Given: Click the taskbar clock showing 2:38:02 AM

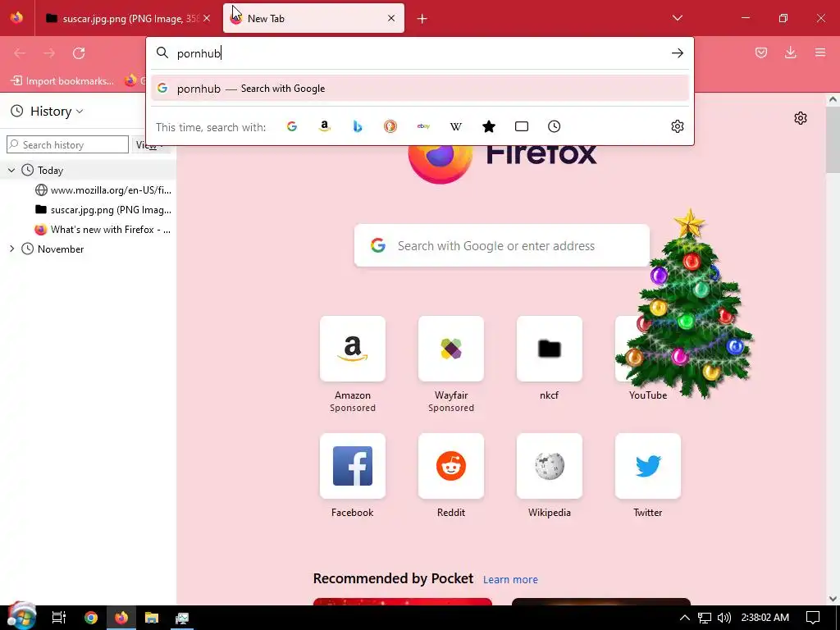Looking at the screenshot, I should 765,618.
